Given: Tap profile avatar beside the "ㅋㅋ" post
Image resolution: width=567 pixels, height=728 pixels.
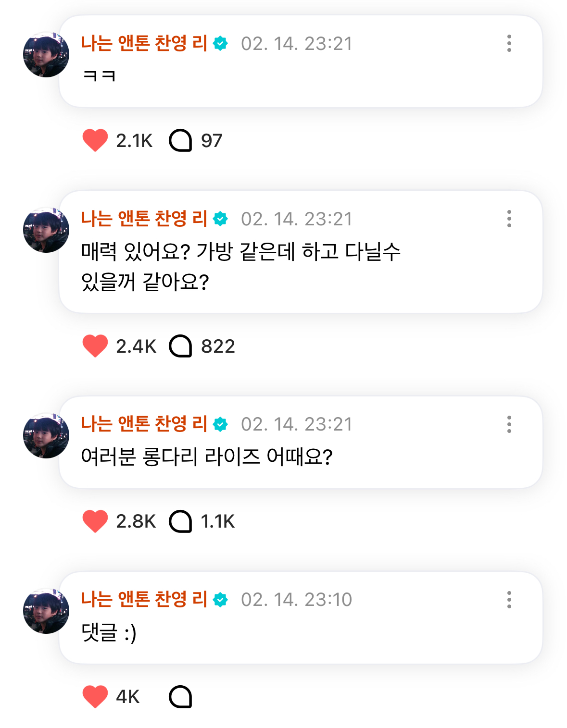Looking at the screenshot, I should tap(46, 55).
